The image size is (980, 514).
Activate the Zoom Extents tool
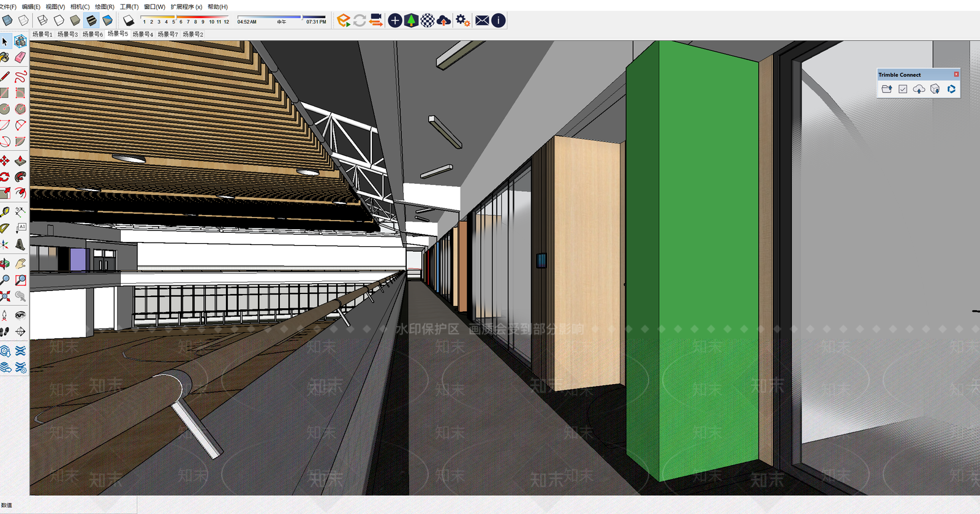5,297
